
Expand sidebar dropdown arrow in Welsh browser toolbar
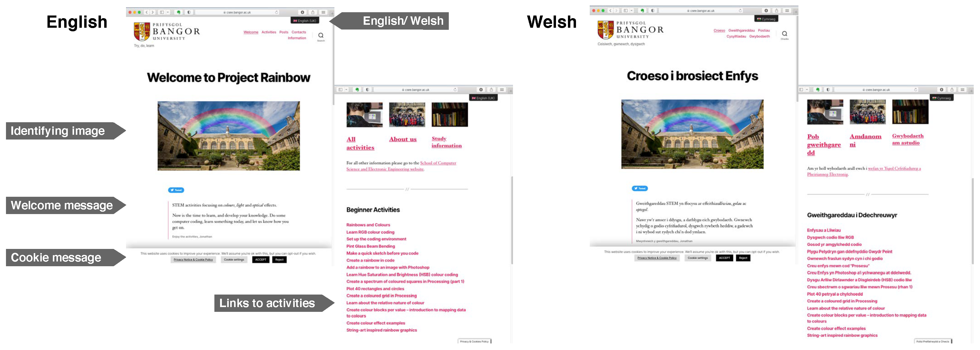[x=632, y=11]
